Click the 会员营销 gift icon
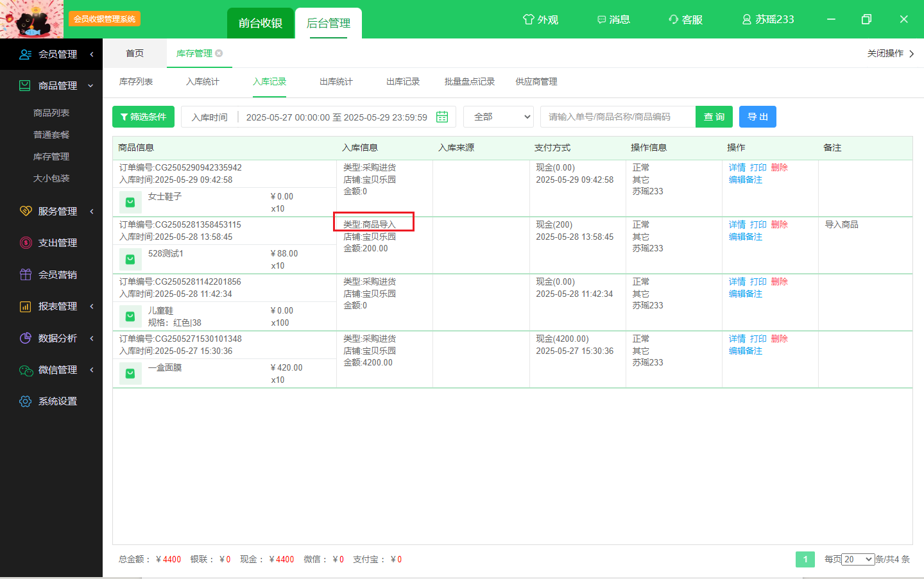The image size is (924, 579). coord(26,274)
